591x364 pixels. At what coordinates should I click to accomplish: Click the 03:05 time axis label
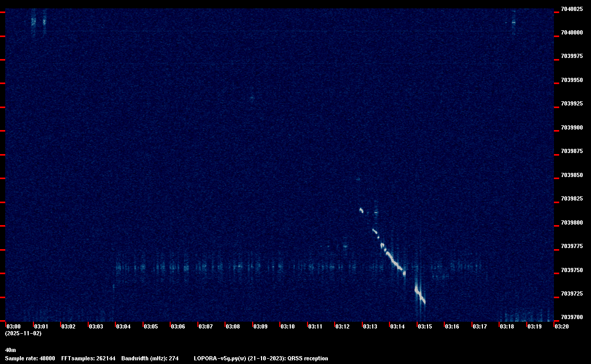click(x=151, y=326)
